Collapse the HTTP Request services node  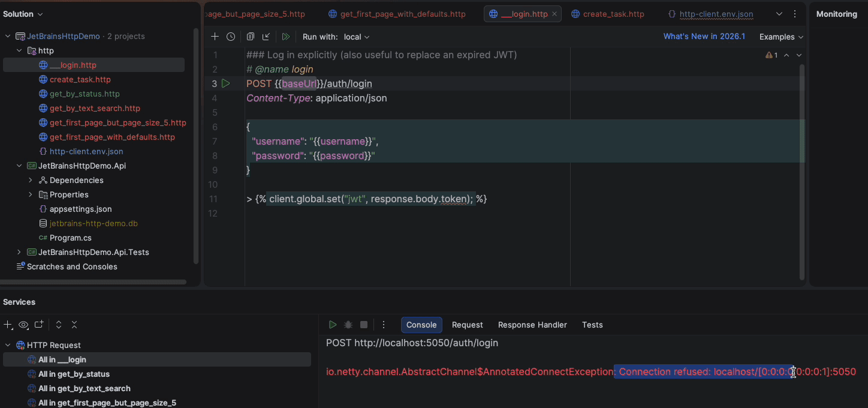(8, 345)
